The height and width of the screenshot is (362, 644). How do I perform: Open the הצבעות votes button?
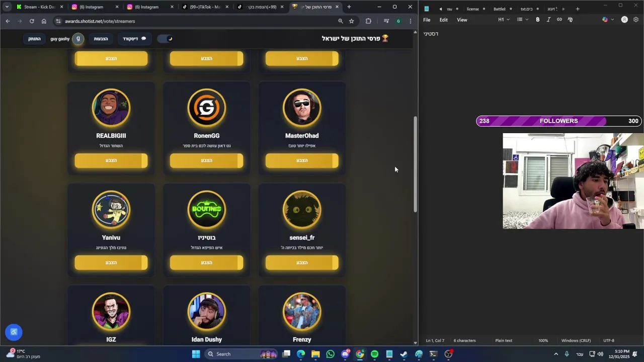point(101,39)
